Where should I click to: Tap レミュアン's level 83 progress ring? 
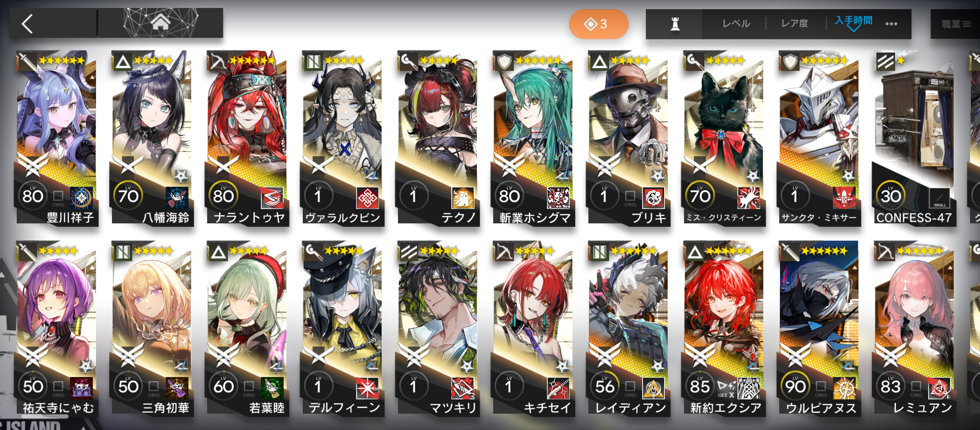(891, 387)
